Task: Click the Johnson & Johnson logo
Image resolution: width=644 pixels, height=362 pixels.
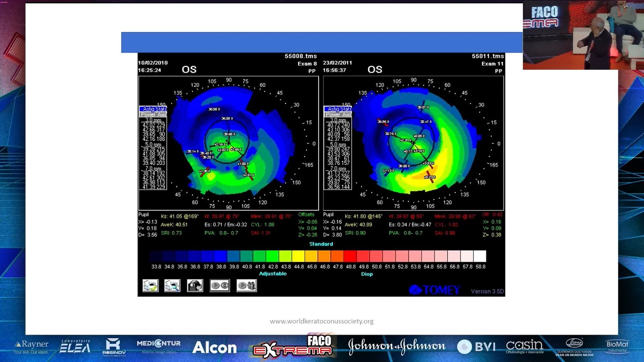Action: (397, 346)
